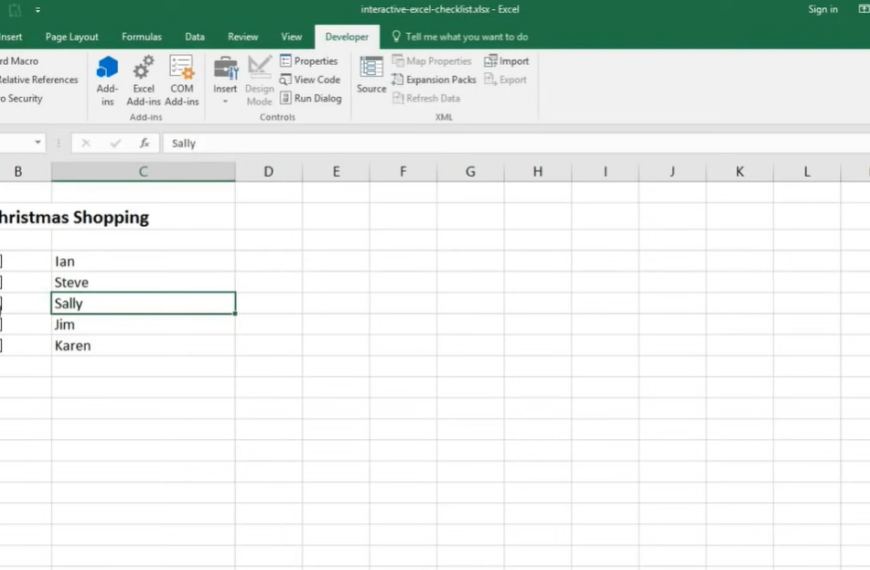Click the Insert Function fx icon
This screenshot has height=570, width=870.
click(144, 143)
